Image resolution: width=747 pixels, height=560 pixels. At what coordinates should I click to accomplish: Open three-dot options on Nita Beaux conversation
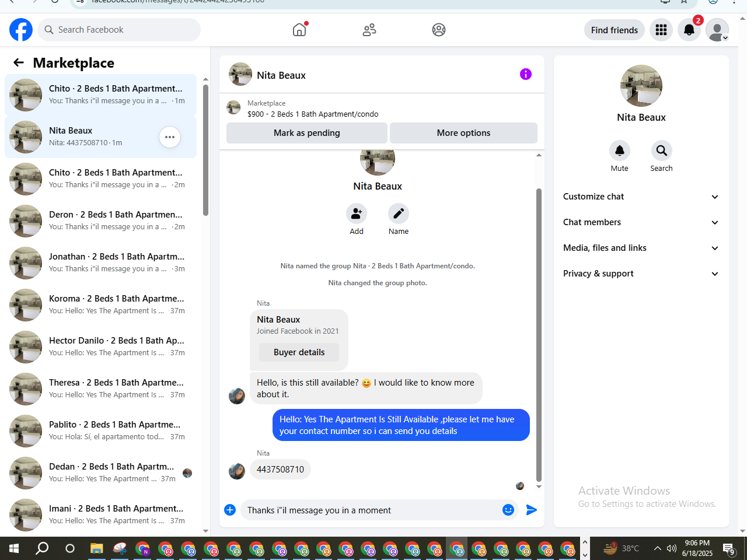(170, 137)
